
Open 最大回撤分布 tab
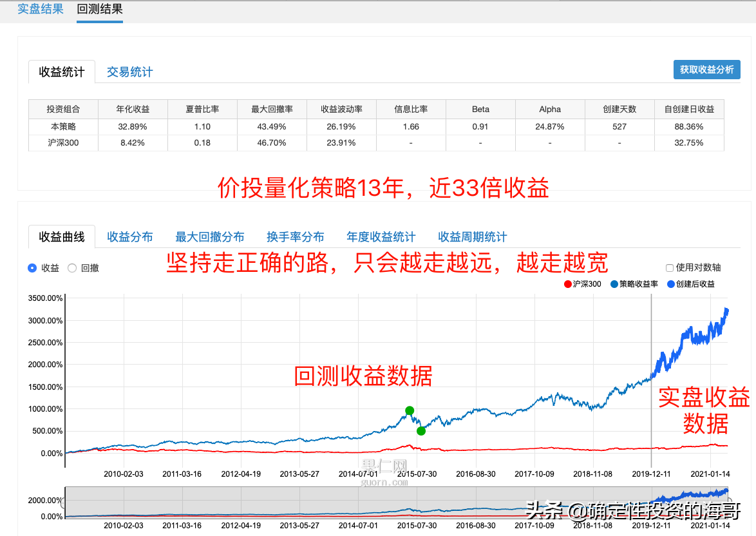pyautogui.click(x=210, y=237)
